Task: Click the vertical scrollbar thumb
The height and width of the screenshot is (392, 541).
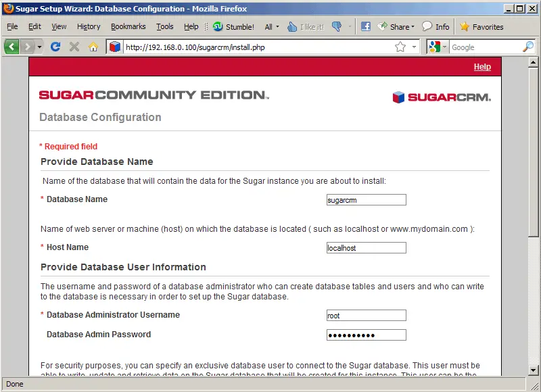Action: click(x=533, y=152)
